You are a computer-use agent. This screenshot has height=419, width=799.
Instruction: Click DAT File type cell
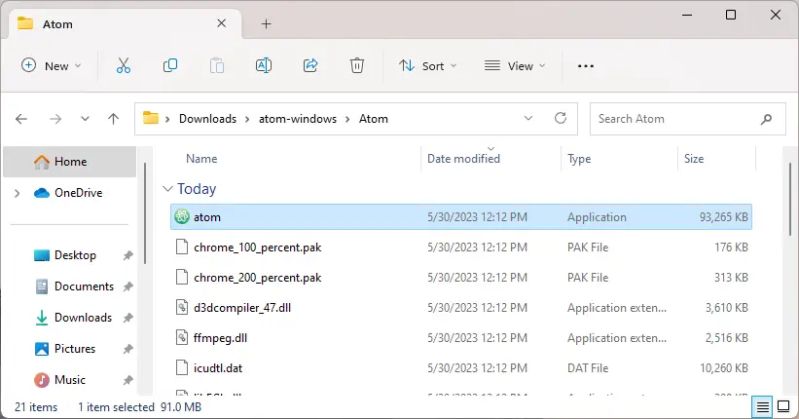point(588,368)
